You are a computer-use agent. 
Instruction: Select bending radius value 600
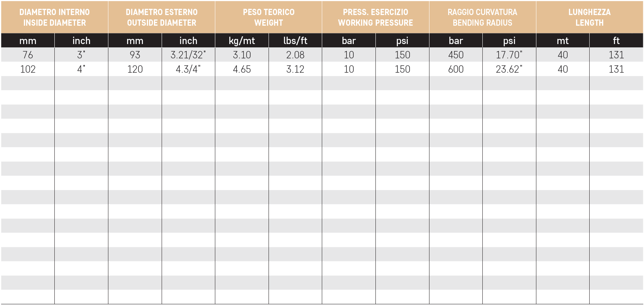click(456, 69)
